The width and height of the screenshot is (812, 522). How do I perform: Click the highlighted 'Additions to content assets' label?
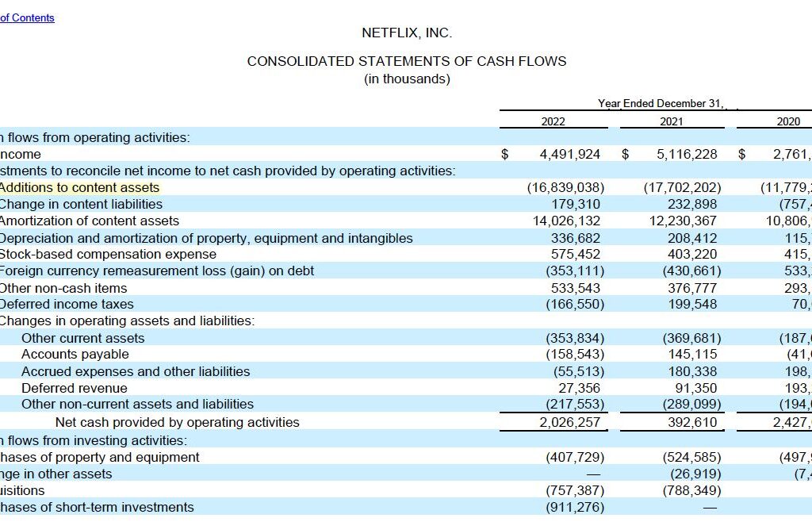tap(79, 187)
